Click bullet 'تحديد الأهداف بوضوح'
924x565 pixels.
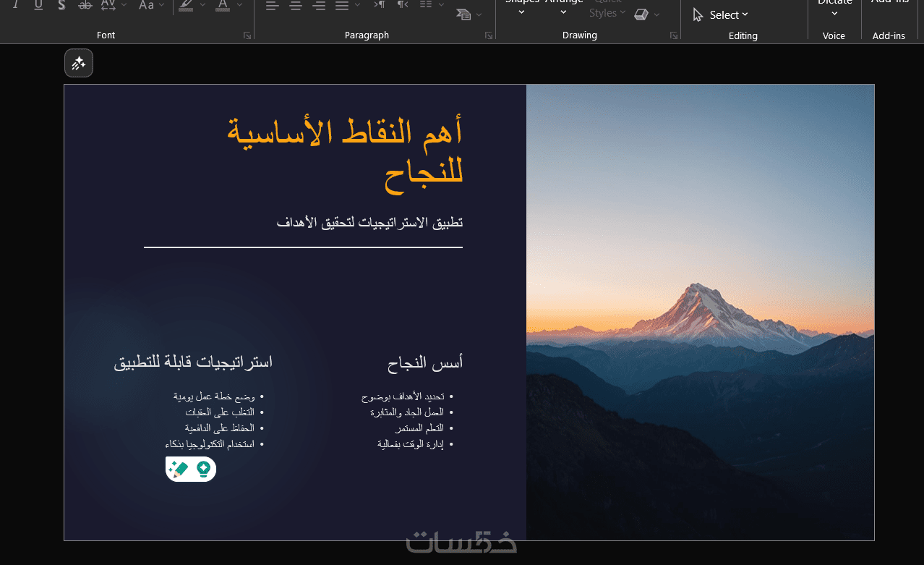click(x=403, y=397)
